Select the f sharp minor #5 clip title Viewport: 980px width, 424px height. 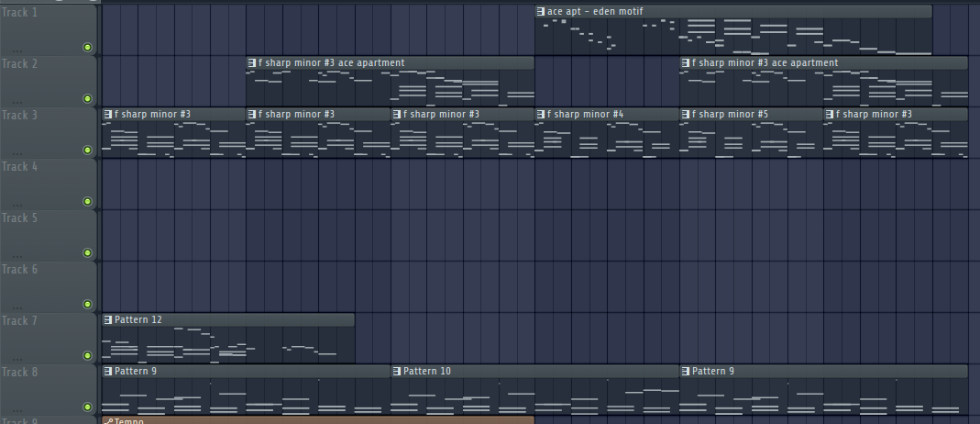tap(730, 115)
